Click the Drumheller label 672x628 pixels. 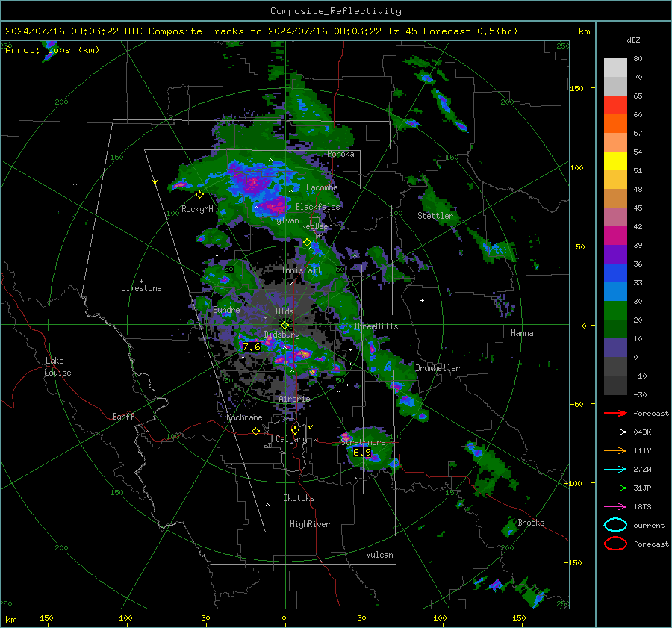(x=438, y=368)
